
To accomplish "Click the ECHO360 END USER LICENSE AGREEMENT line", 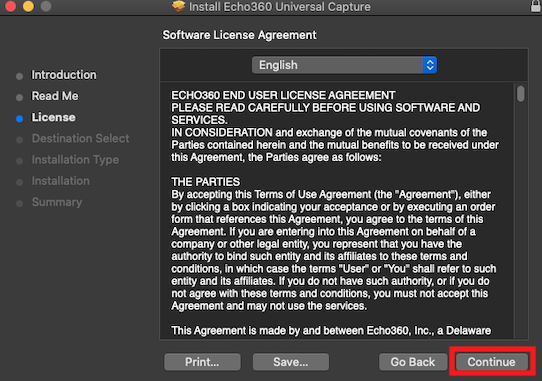I will (x=283, y=95).
